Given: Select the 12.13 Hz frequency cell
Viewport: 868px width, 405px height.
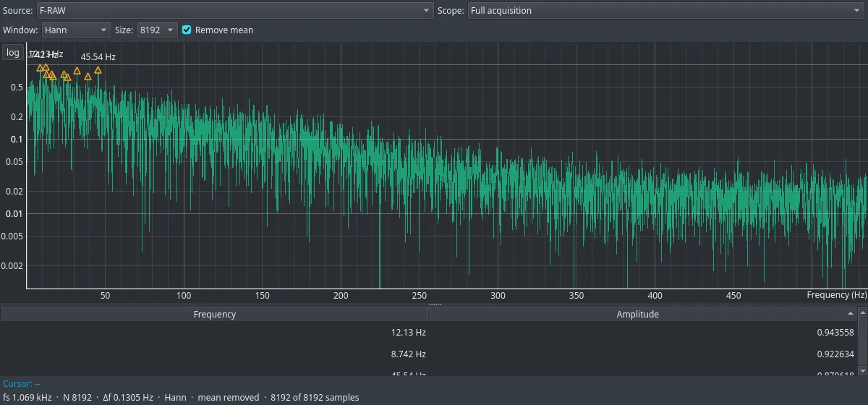Looking at the screenshot, I should click(x=214, y=333).
